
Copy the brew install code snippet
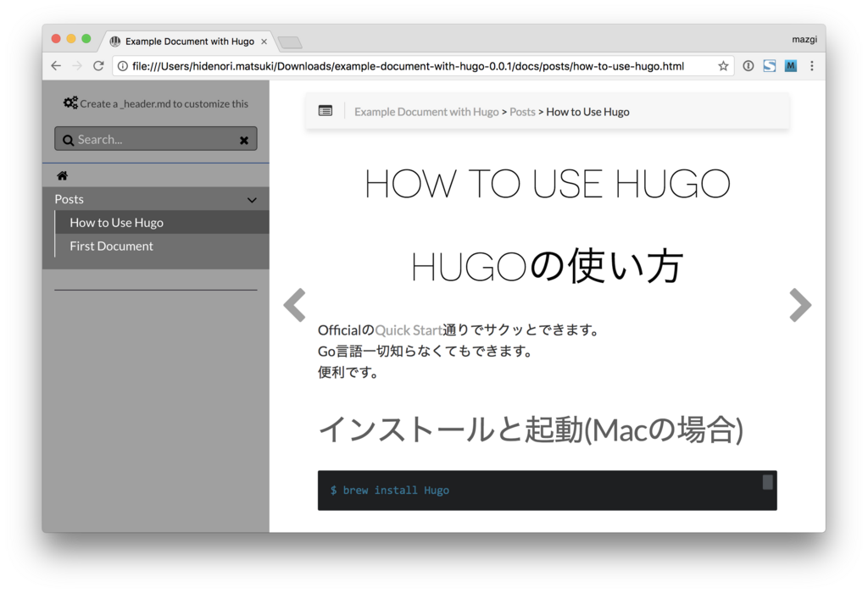tap(767, 482)
